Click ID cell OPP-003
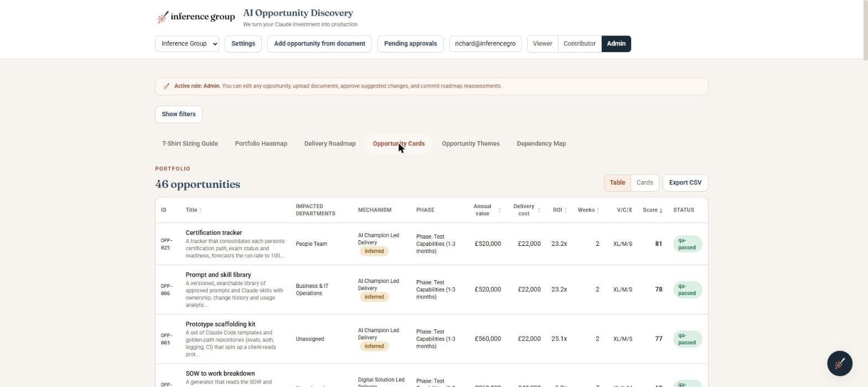The height and width of the screenshot is (387, 868). click(167, 339)
